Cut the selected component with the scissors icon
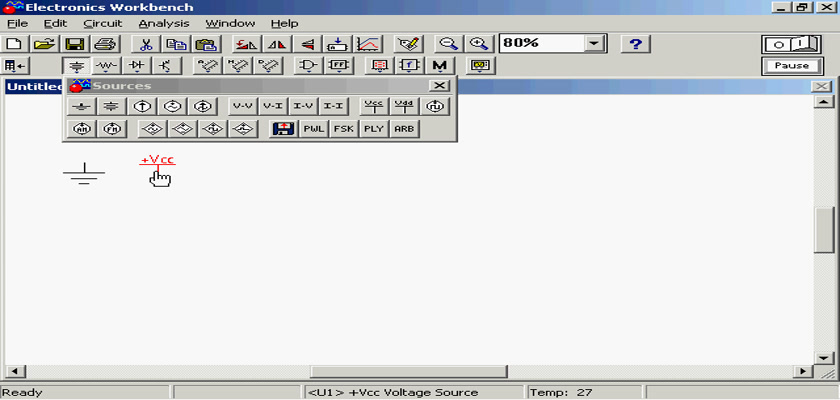Screen dimensions: 840x400 pos(145,44)
